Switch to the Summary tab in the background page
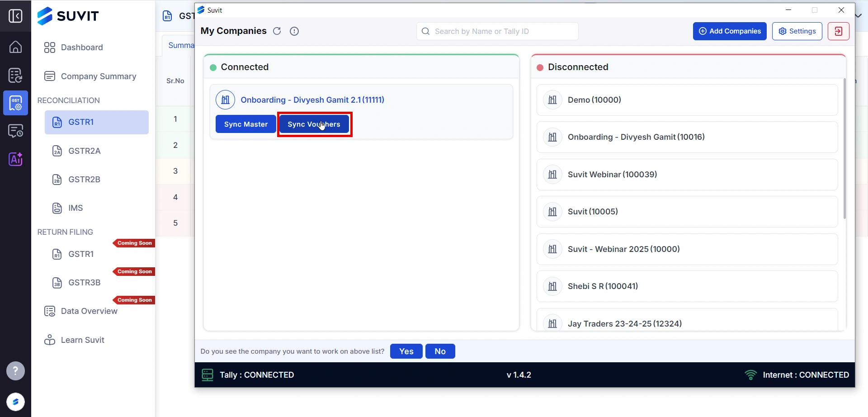 [181, 45]
